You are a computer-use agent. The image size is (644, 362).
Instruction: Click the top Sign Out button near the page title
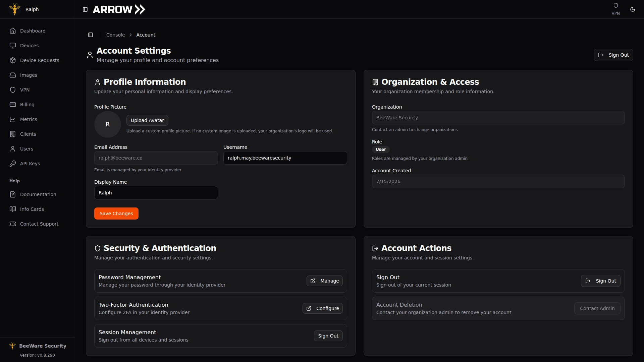(613, 55)
